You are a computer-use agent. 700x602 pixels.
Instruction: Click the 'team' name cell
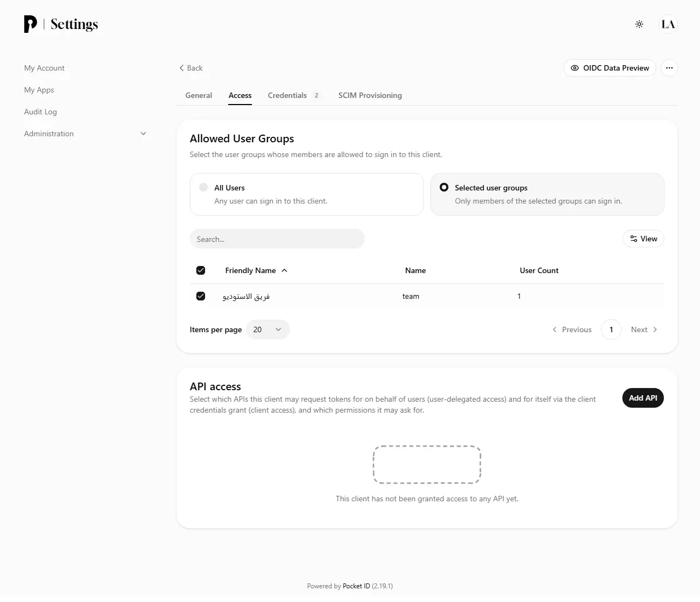point(411,296)
